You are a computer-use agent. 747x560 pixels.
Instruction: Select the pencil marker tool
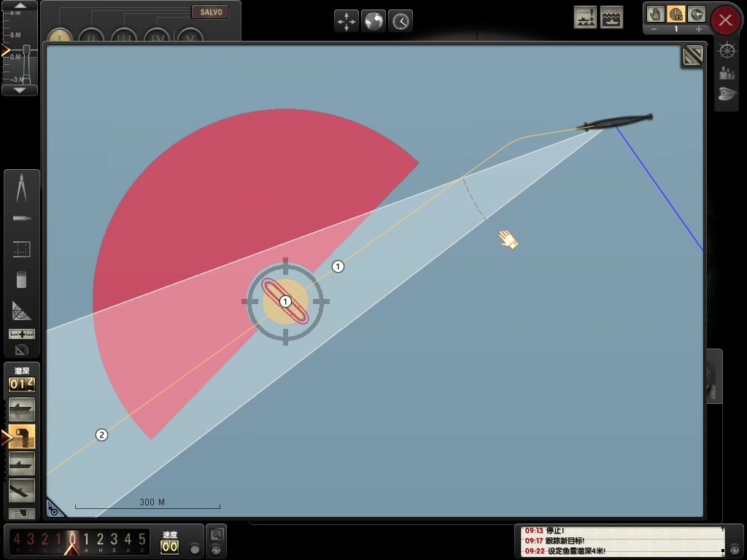tap(21, 219)
